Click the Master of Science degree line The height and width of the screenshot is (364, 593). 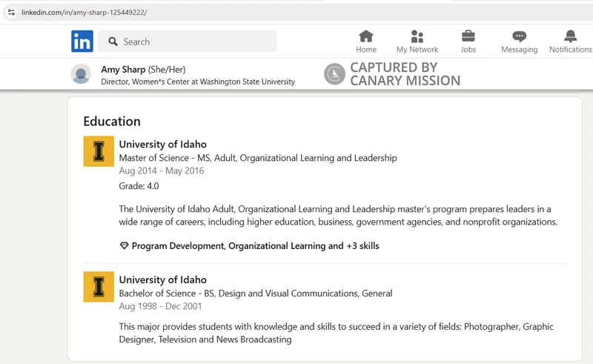[x=257, y=158]
